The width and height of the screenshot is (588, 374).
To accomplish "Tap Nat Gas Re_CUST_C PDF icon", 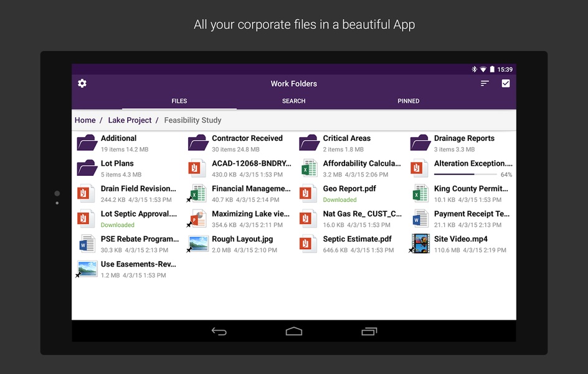I will pyautogui.click(x=308, y=218).
